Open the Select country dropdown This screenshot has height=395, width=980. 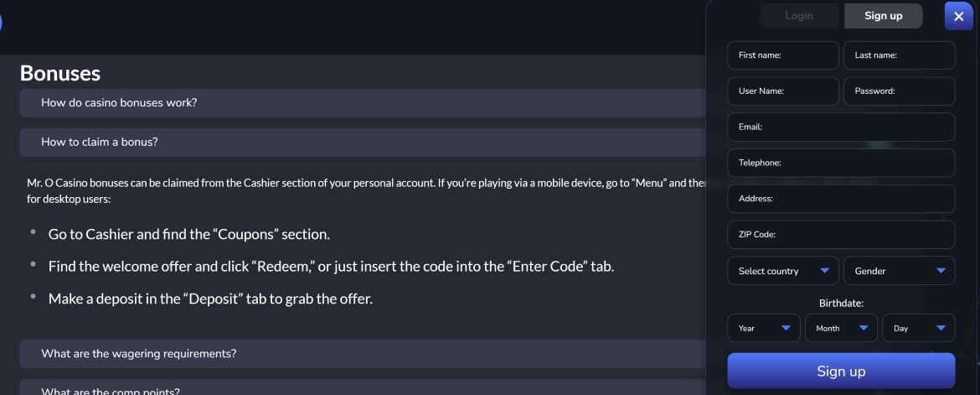click(782, 271)
